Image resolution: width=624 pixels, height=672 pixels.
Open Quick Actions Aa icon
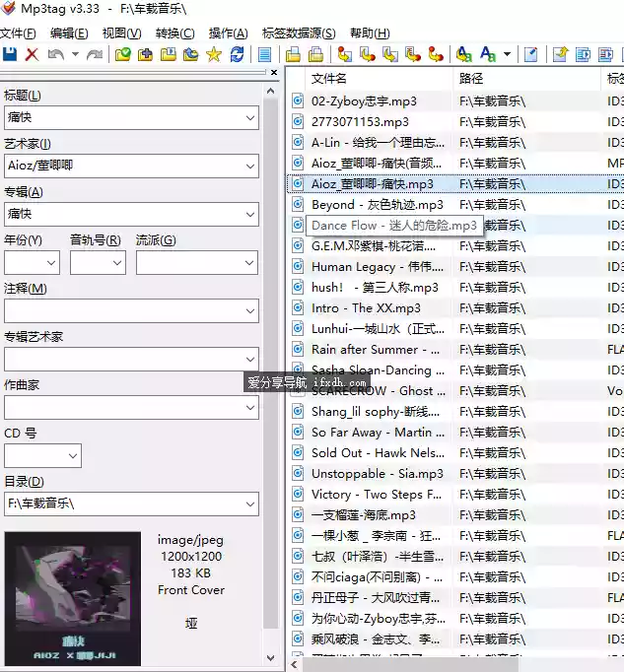click(x=488, y=54)
